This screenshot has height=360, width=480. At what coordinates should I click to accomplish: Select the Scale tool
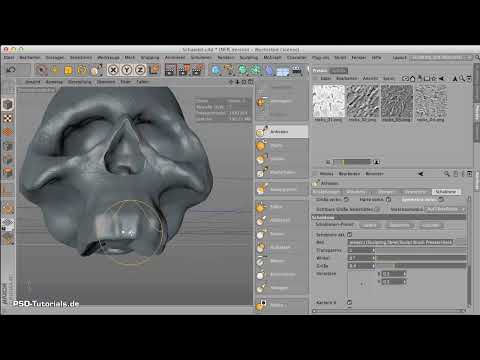pos(68,70)
